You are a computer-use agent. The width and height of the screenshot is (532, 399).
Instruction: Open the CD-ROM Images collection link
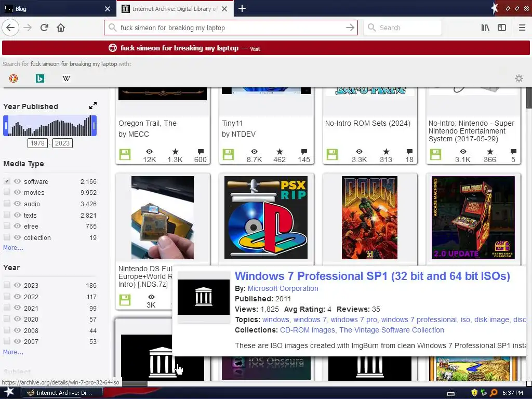click(308, 330)
